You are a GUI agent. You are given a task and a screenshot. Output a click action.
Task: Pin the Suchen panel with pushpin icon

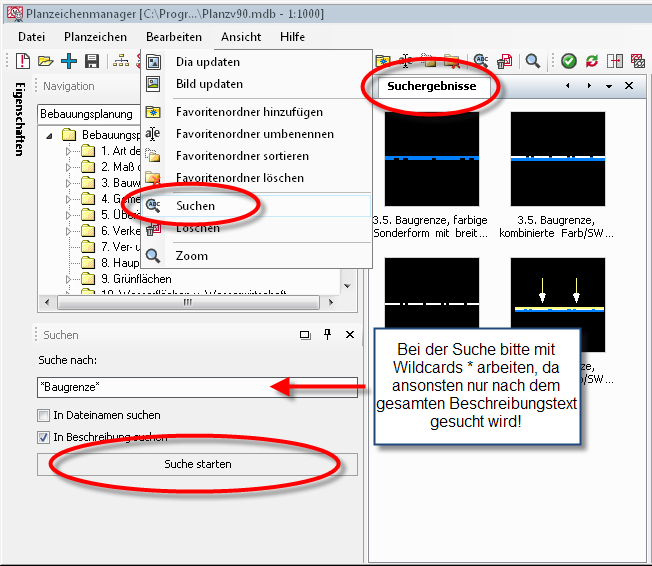click(x=326, y=335)
